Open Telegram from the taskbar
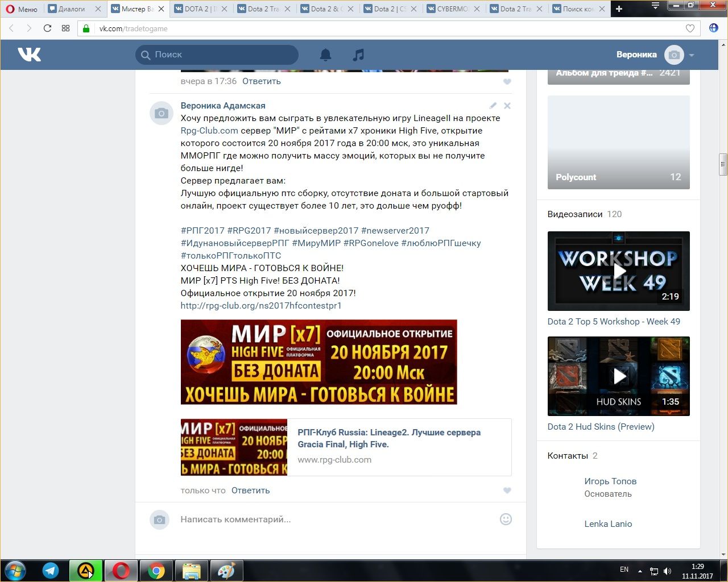 [x=51, y=570]
